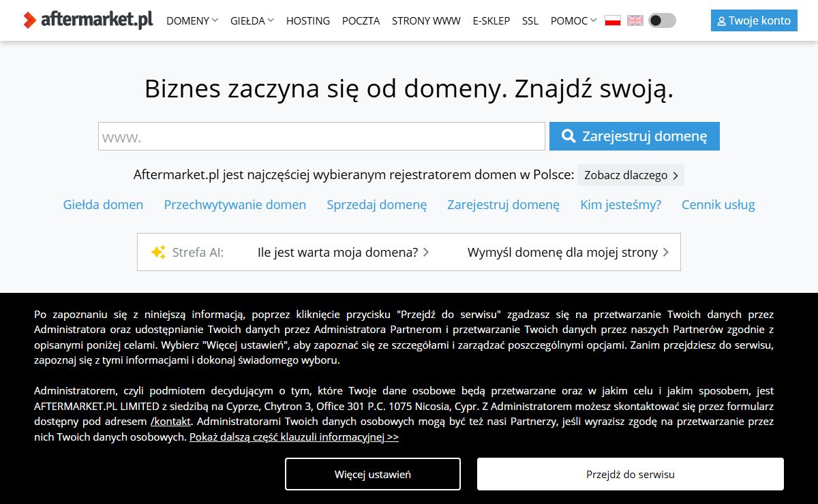Focus the www. domain search field

point(322,136)
